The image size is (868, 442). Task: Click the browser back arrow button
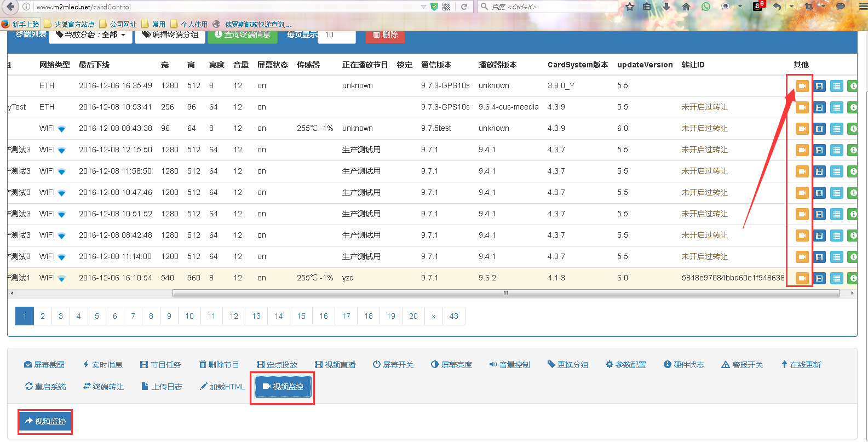(10, 7)
